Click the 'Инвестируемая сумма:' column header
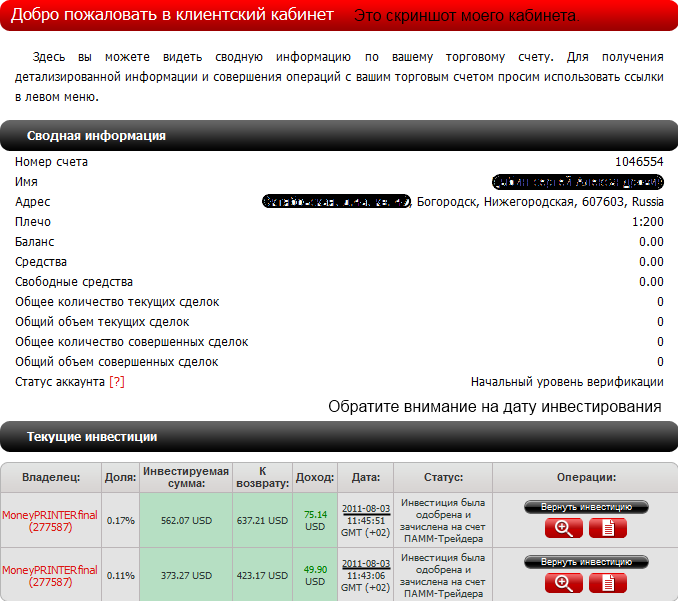Viewport: 678px width, 601px height. pyautogui.click(x=186, y=477)
